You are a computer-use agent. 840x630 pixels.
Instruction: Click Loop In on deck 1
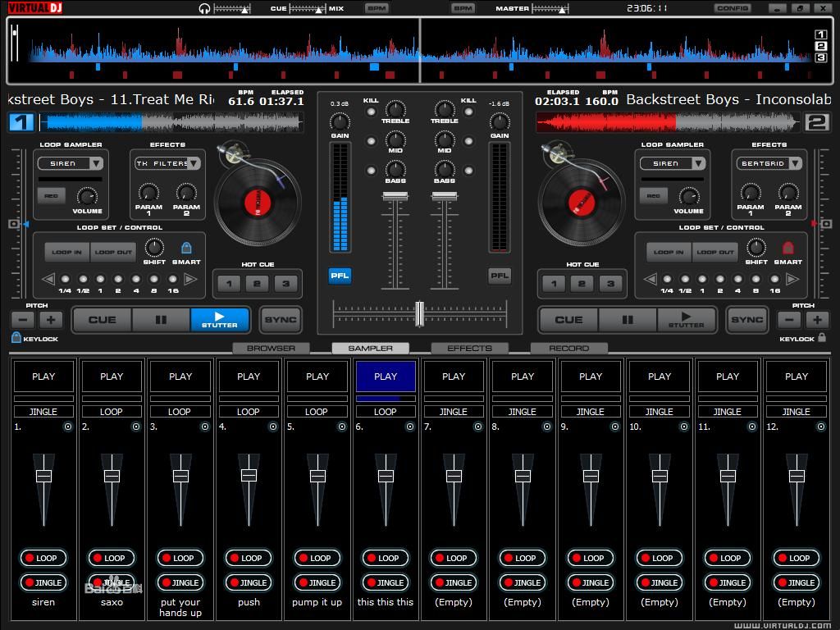click(67, 253)
